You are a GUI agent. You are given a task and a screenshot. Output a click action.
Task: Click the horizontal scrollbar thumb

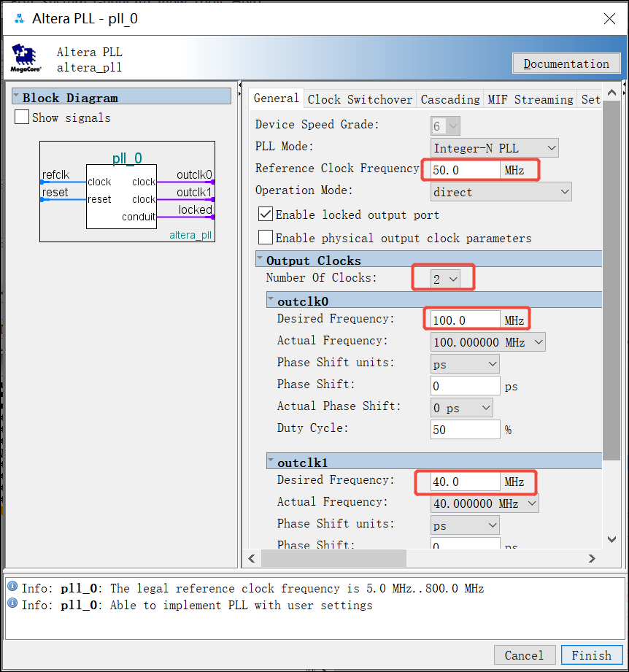(333, 558)
